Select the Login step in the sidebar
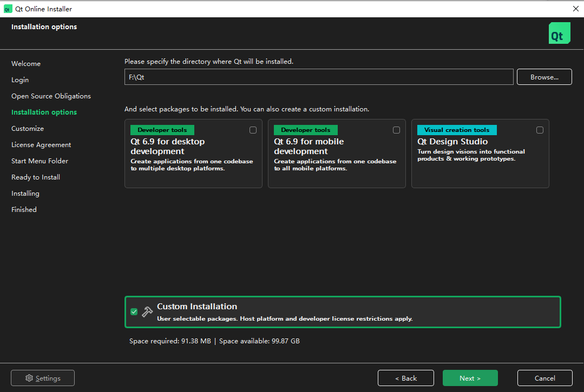The height and width of the screenshot is (392, 584). tap(20, 80)
